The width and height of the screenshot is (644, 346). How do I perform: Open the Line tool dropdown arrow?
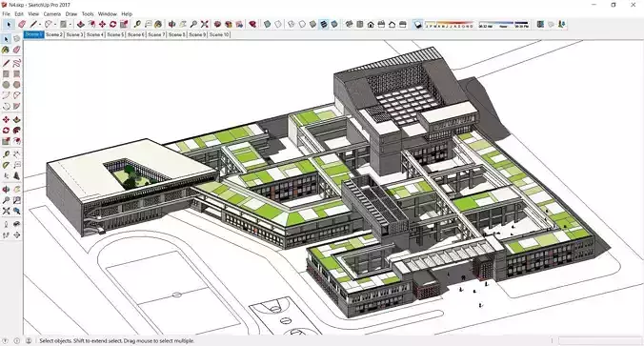39,25
